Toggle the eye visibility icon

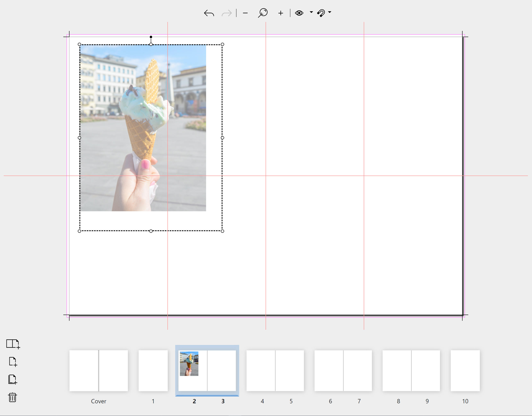[x=299, y=13]
